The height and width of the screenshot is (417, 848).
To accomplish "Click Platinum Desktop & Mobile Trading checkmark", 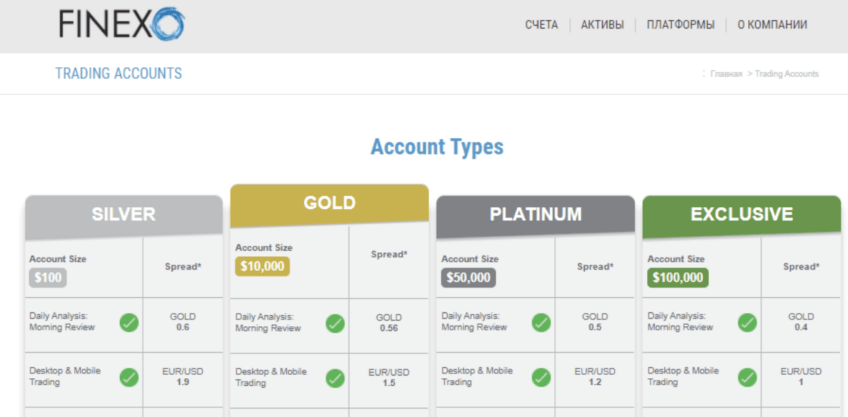I will point(541,377).
